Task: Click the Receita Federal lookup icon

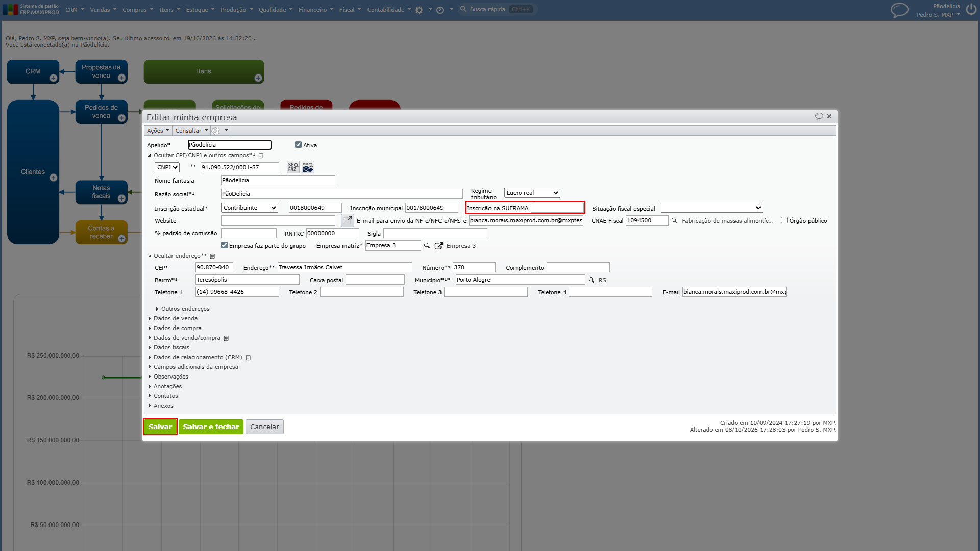Action: click(308, 167)
